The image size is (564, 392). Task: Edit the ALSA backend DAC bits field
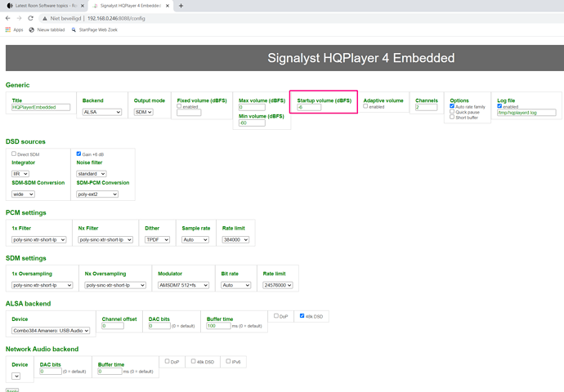(159, 326)
